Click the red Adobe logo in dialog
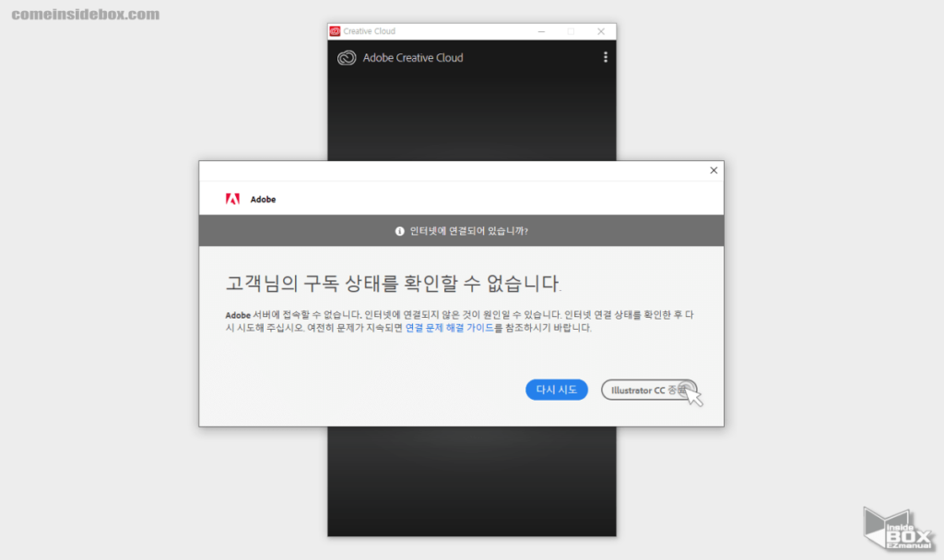This screenshot has width=944, height=560. [x=233, y=199]
